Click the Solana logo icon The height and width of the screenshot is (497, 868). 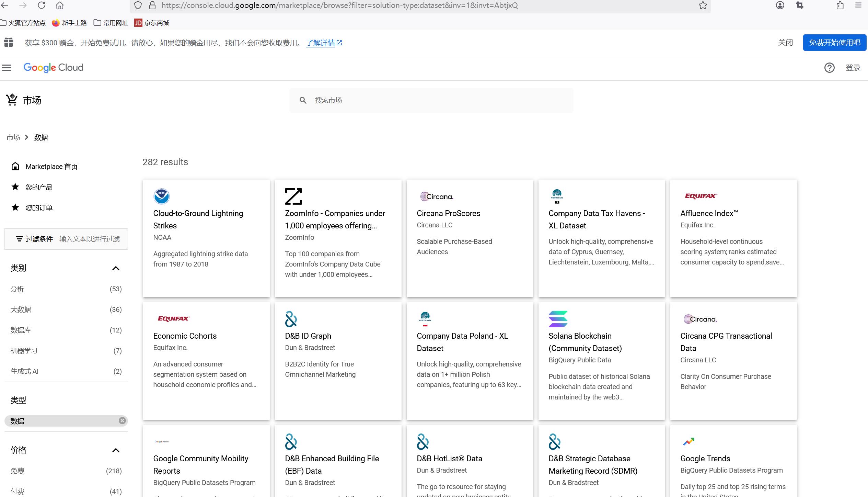coord(558,319)
